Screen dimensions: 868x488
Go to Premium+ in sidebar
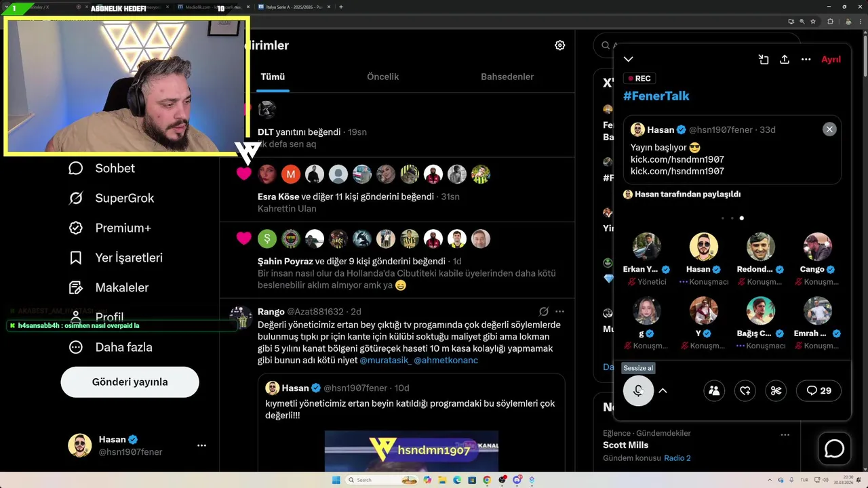coord(109,228)
